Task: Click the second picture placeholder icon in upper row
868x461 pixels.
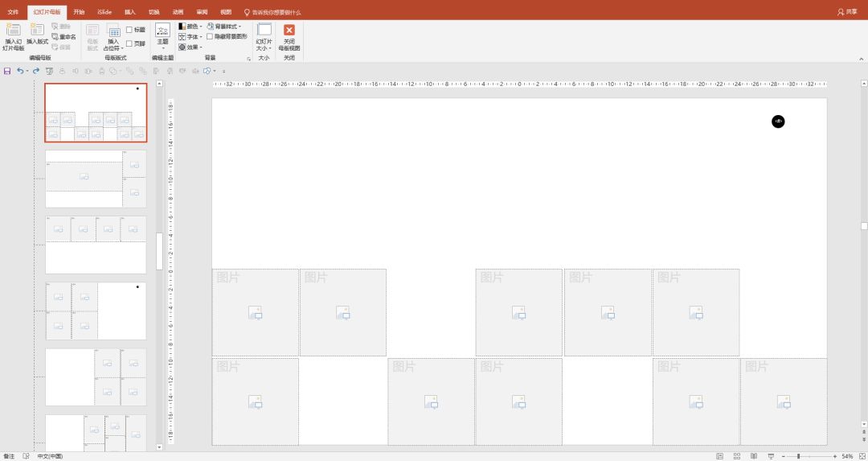Action: [343, 312]
